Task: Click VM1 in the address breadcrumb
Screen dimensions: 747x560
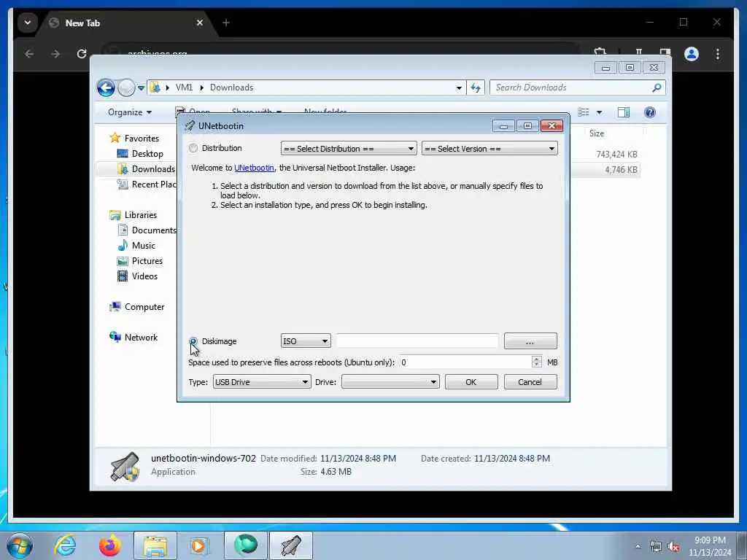Action: pos(184,87)
